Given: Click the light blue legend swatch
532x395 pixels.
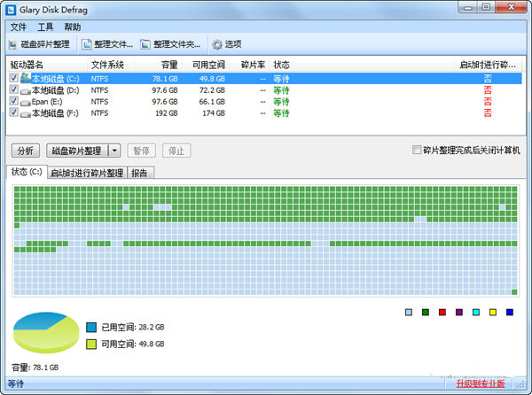Looking at the screenshot, I should point(409,312).
